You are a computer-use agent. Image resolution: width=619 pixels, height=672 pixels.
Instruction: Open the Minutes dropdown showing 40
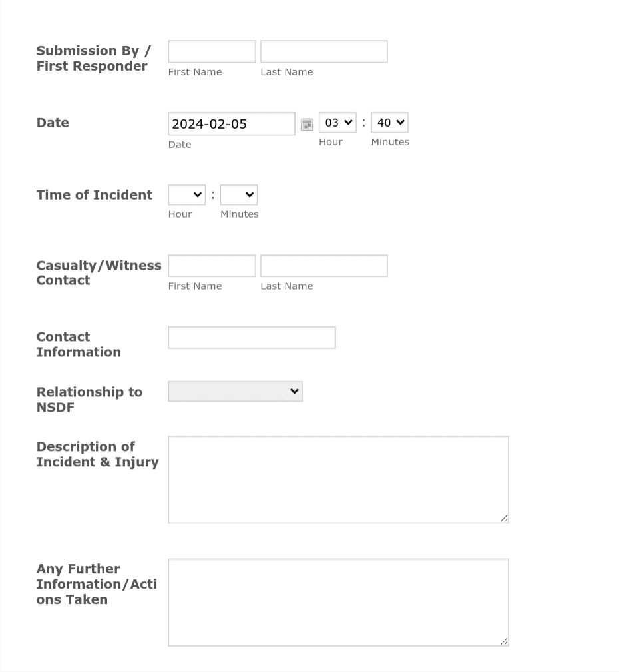pyautogui.click(x=389, y=122)
